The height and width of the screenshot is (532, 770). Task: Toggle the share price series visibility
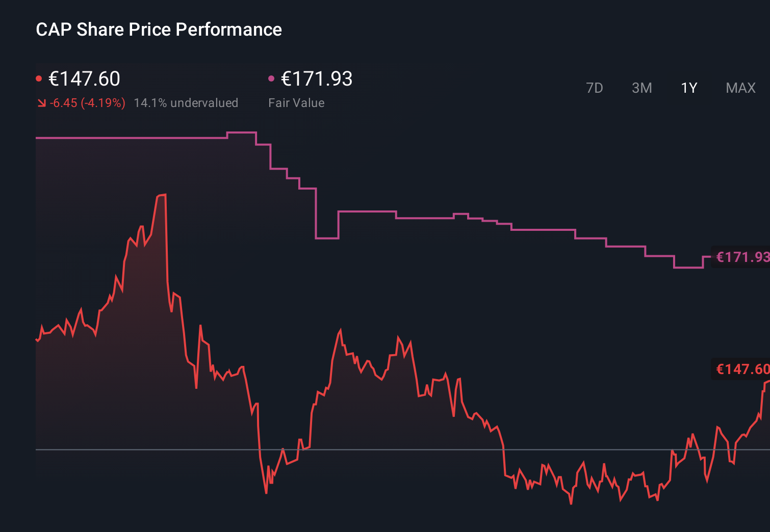click(84, 79)
